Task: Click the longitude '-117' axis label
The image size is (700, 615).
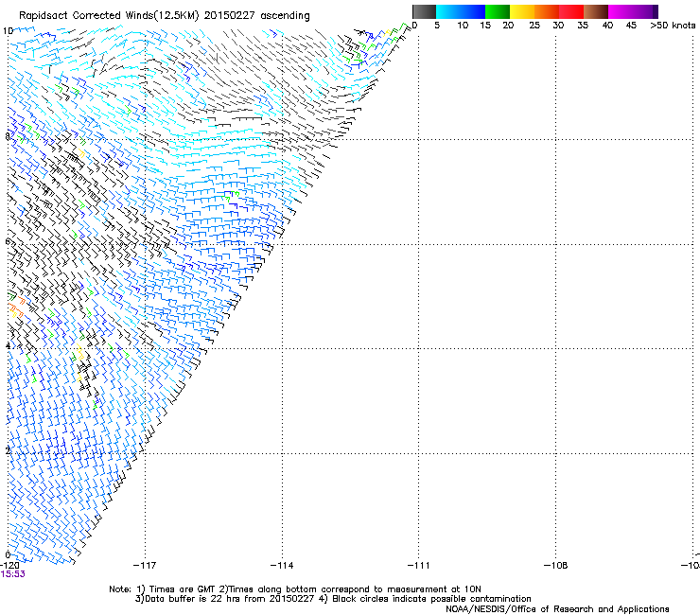Action: (x=145, y=566)
